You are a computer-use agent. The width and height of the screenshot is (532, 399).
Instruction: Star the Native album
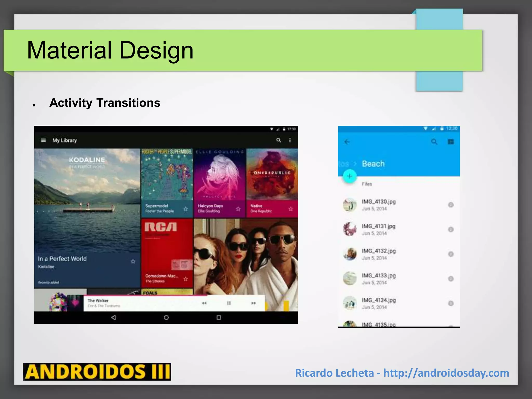(x=291, y=209)
